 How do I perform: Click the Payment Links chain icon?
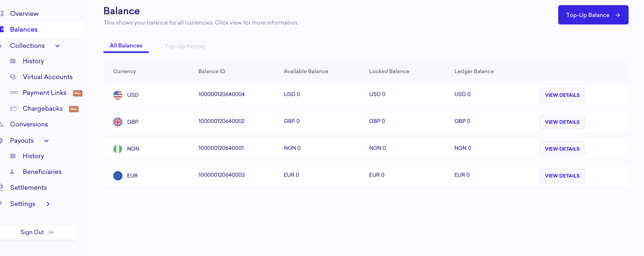14,93
